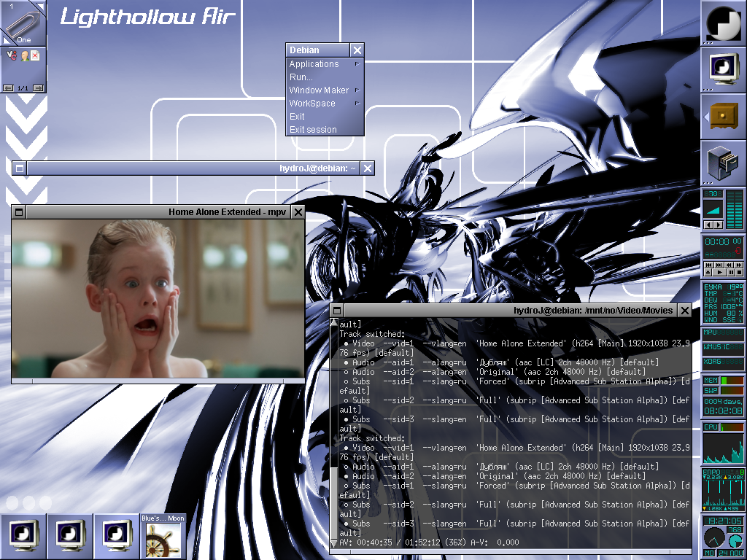Click the user avatar icon in the pager
This screenshot has height=560, width=747.
point(23,55)
